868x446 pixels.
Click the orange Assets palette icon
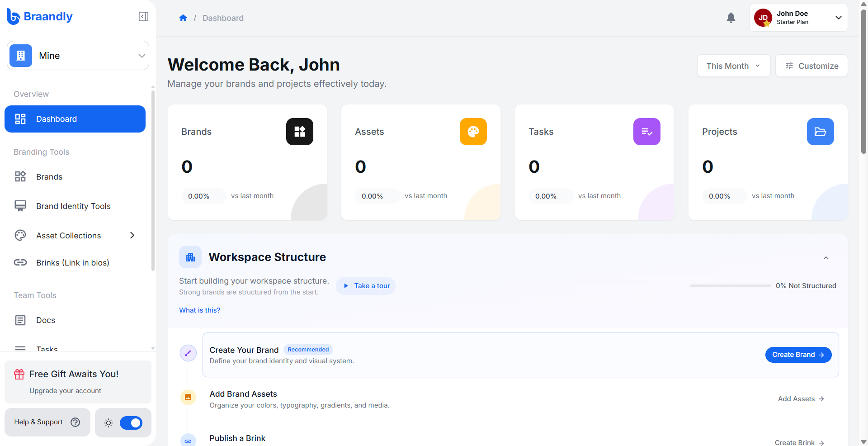(473, 132)
